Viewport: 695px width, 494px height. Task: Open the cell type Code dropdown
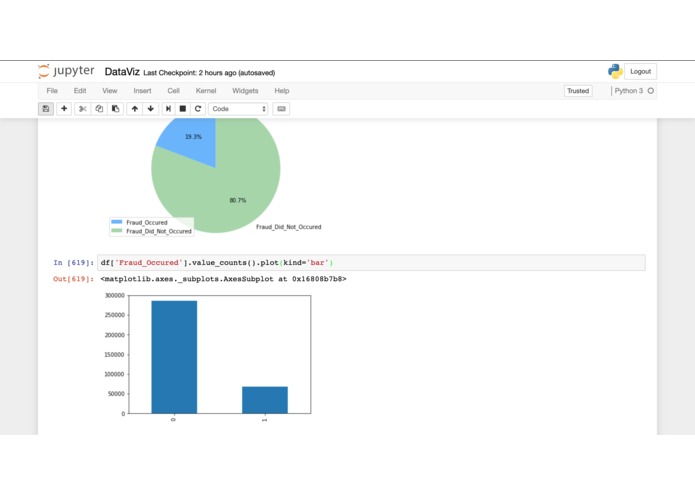[238, 109]
